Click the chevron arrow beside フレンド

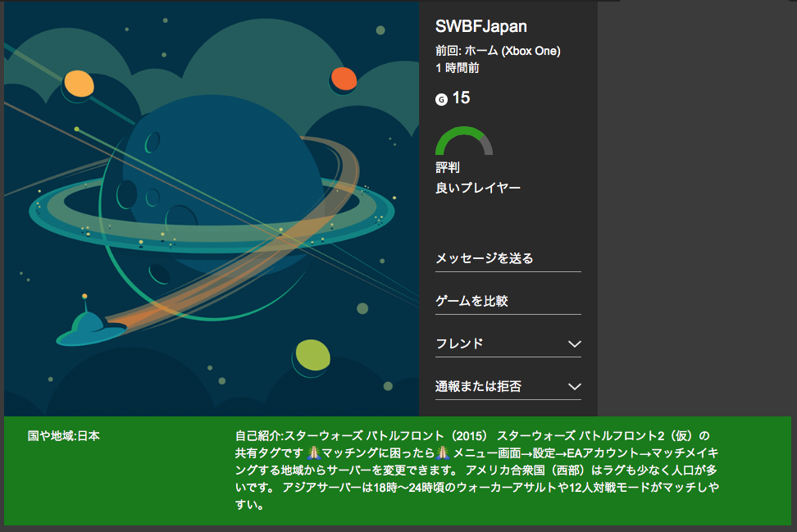pos(574,343)
